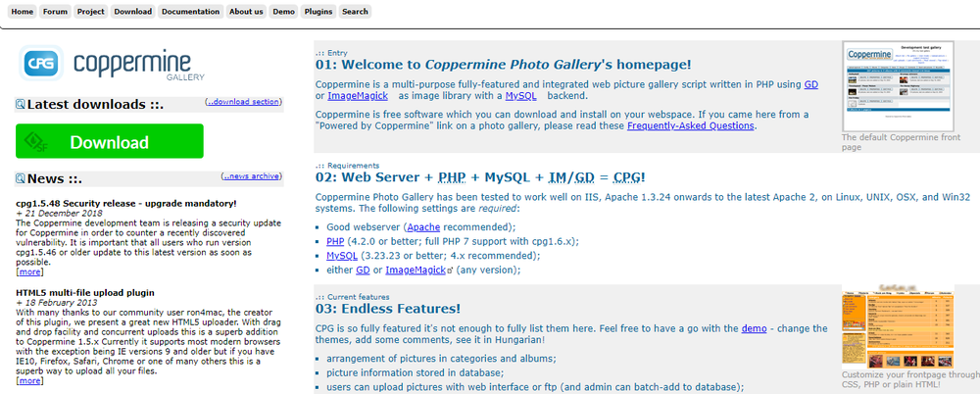This screenshot has height=394, width=980.
Task: Click the Coppermine Gallery CPG logo
Action: [x=113, y=63]
